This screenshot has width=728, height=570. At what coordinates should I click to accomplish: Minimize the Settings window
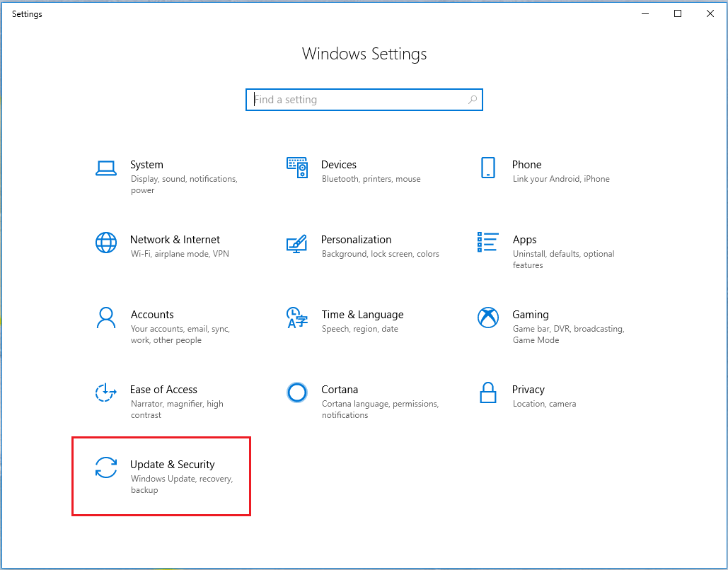(645, 14)
